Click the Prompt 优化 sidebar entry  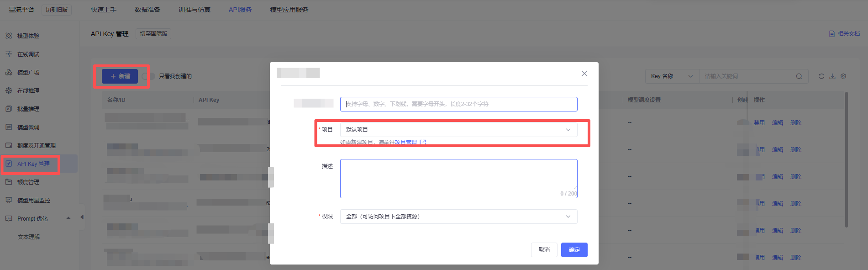click(32, 218)
